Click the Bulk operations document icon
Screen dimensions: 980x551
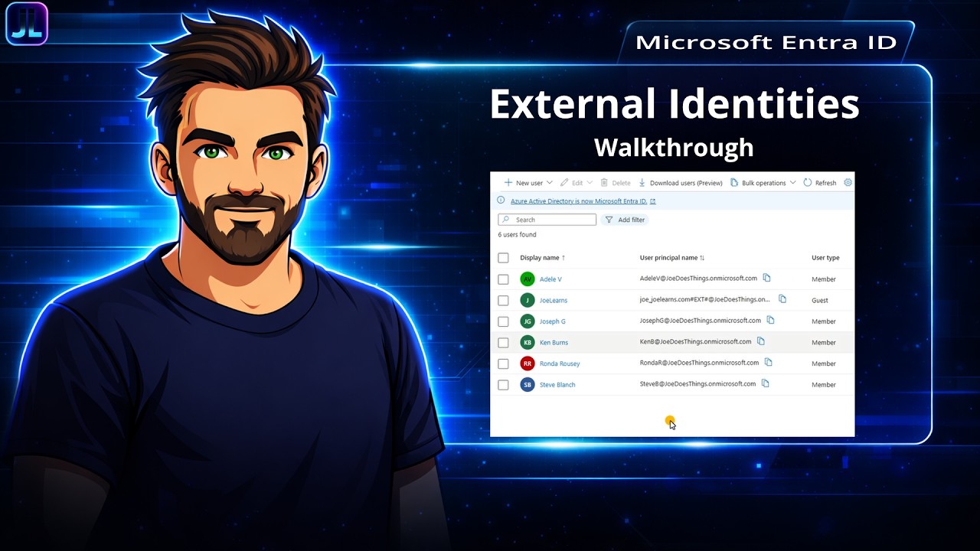(734, 183)
